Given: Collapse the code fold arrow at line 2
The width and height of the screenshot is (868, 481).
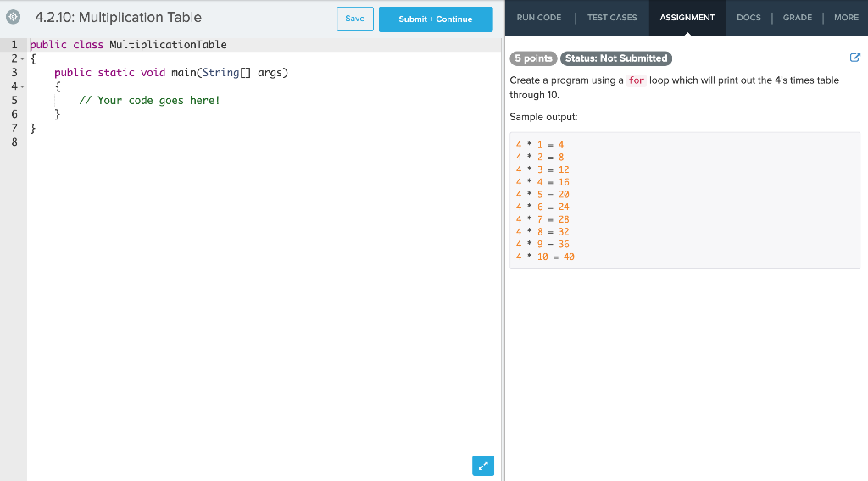Looking at the screenshot, I should click(x=22, y=58).
